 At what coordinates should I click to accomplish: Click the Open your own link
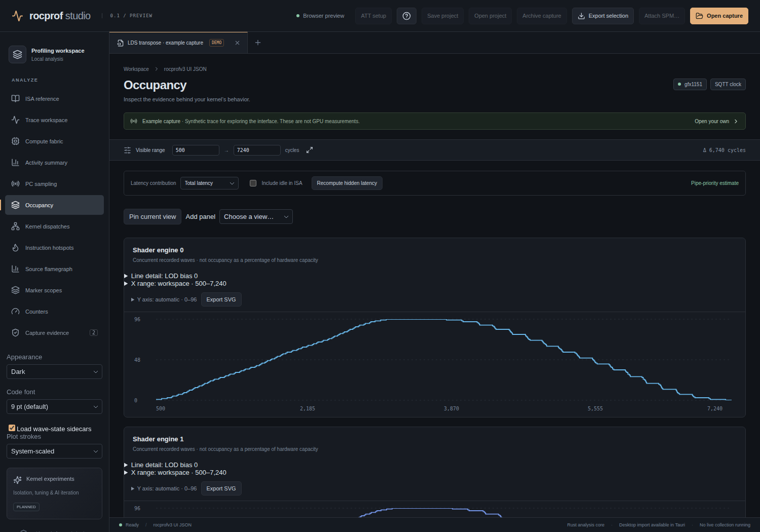click(x=716, y=121)
